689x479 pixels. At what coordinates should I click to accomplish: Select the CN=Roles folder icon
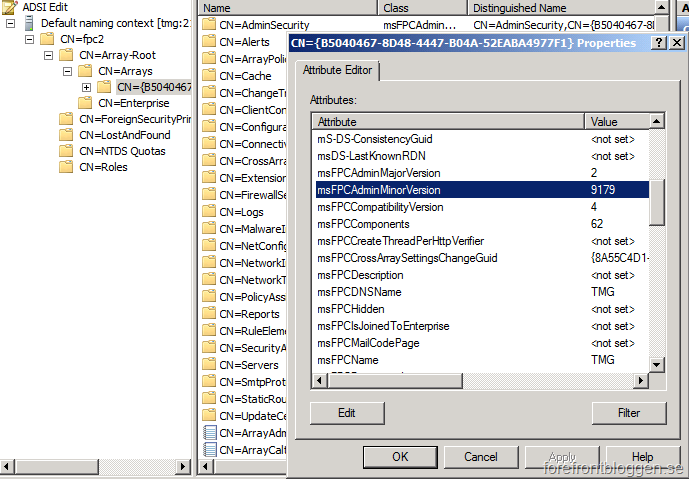pyautogui.click(x=67, y=167)
